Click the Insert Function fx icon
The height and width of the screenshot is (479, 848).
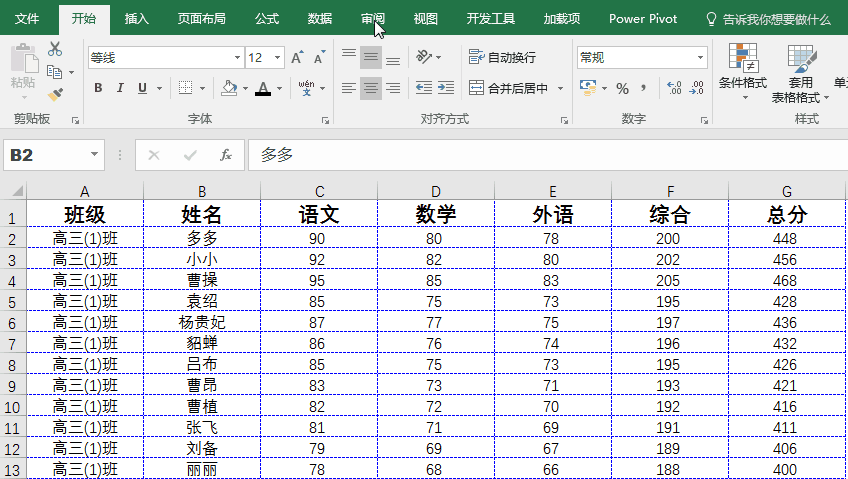[x=226, y=155]
